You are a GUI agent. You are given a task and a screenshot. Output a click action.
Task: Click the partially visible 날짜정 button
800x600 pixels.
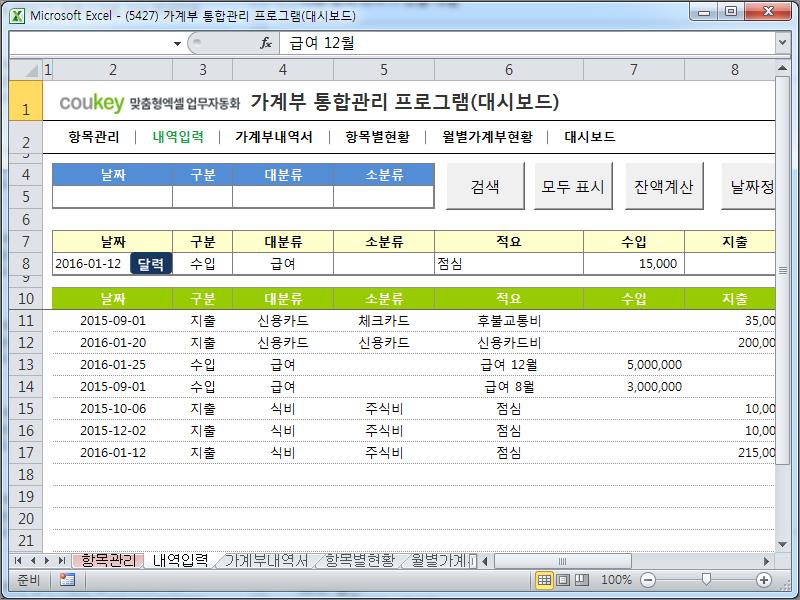pyautogui.click(x=748, y=186)
